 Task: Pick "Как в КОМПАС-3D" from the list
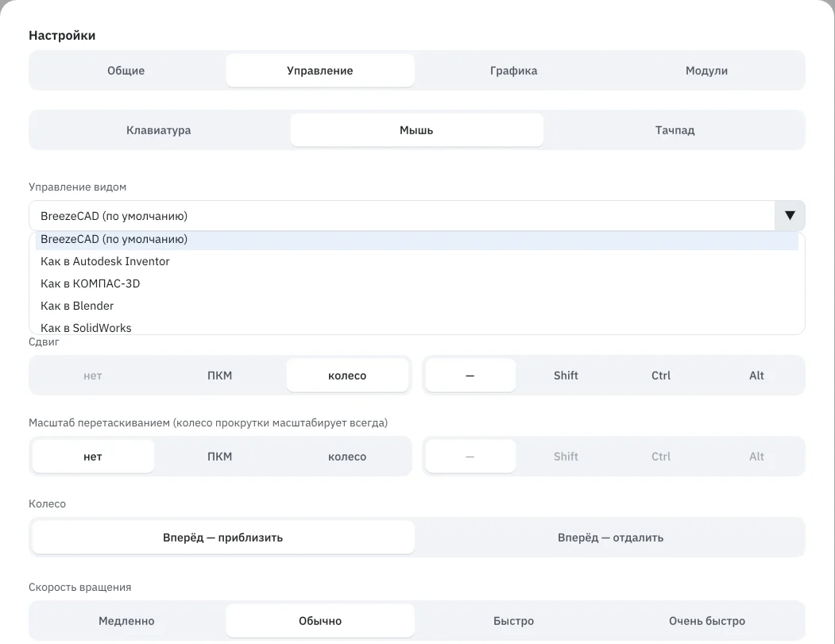[x=417, y=283]
